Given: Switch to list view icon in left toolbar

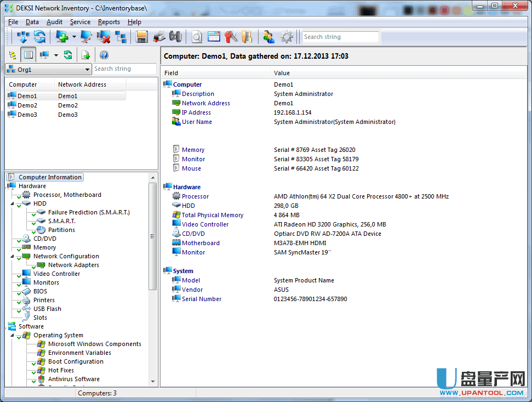Looking at the screenshot, I should (x=28, y=55).
